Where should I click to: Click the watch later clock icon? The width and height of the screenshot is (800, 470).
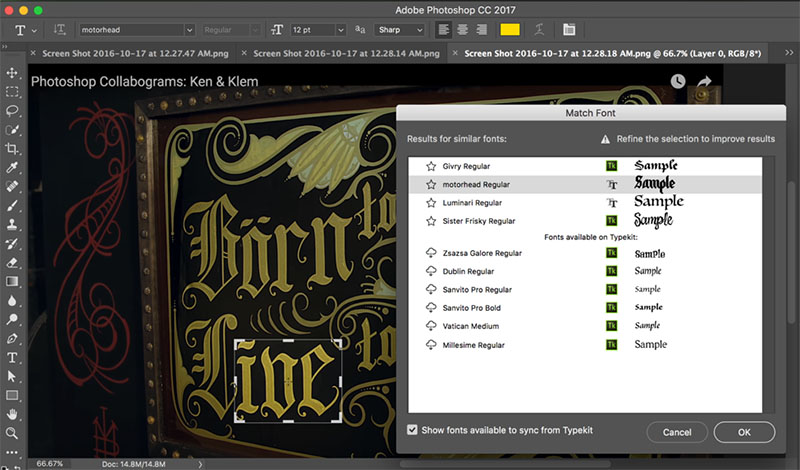pyautogui.click(x=678, y=81)
